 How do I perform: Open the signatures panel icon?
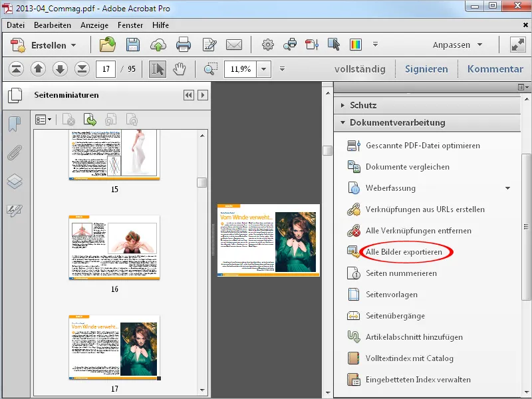(15, 210)
